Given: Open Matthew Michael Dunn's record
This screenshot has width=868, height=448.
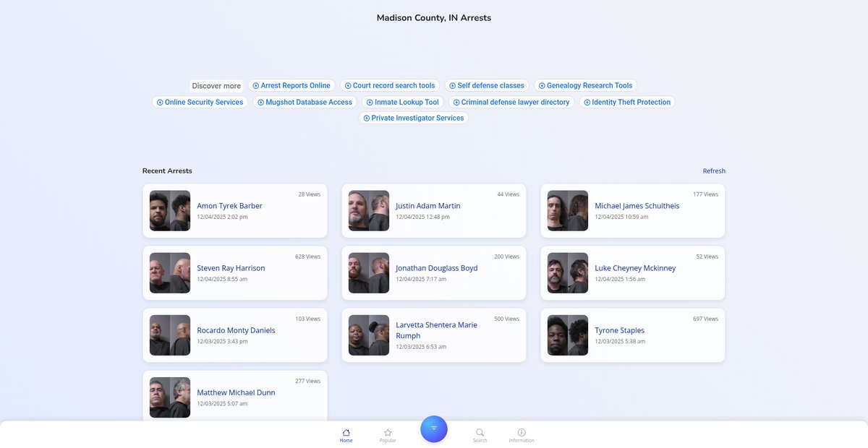Looking at the screenshot, I should 235,397.
